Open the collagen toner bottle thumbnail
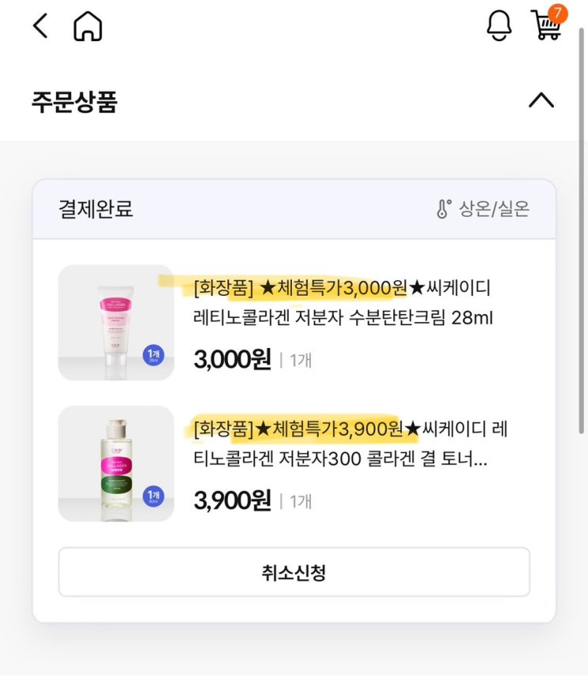588x700 pixels. click(x=116, y=464)
